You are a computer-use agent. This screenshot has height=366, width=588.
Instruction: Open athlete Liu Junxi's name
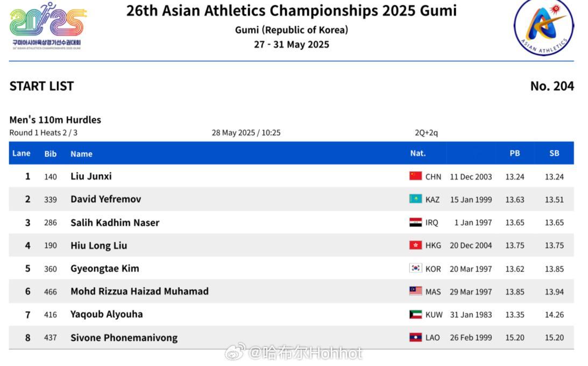pos(91,176)
